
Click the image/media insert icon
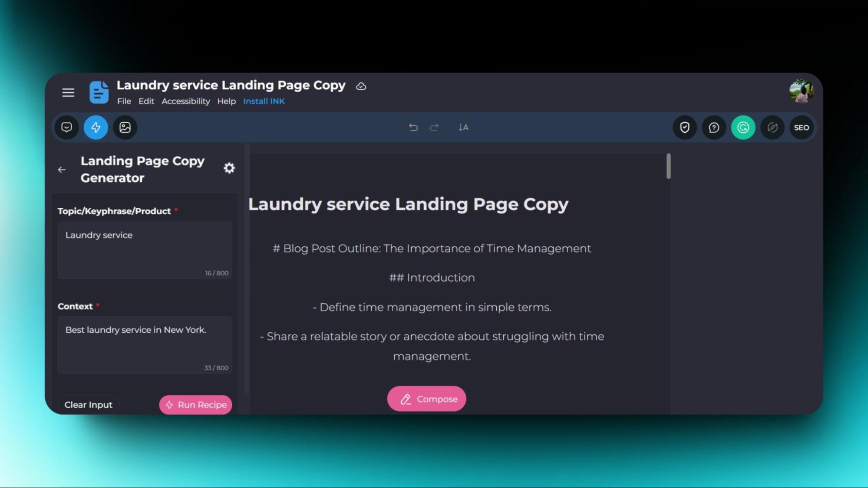point(125,127)
